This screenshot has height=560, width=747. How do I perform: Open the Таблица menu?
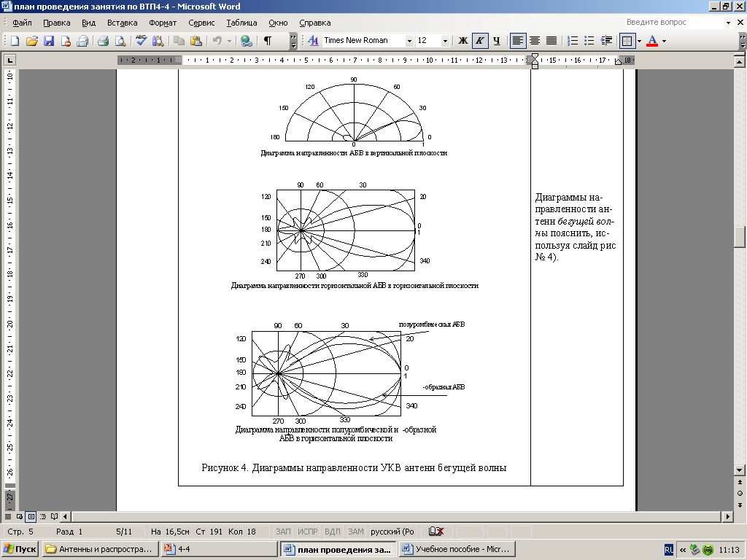click(x=241, y=23)
